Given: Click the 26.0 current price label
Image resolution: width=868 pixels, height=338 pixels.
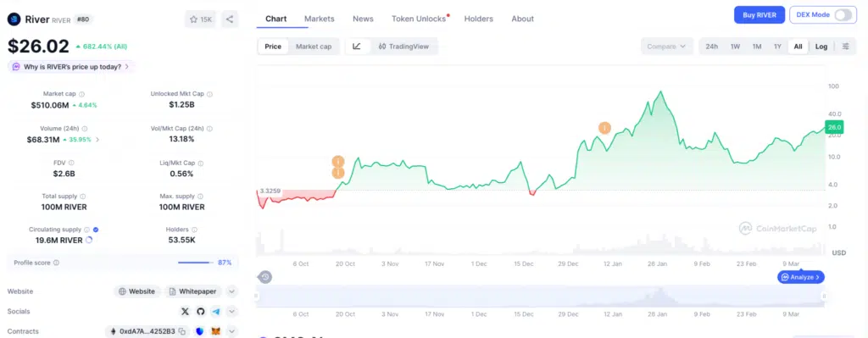Looking at the screenshot, I should pyautogui.click(x=834, y=127).
